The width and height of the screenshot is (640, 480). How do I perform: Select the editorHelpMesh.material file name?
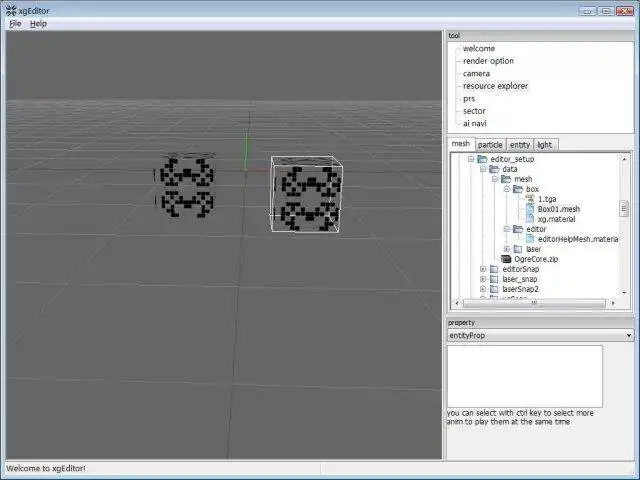click(578, 239)
